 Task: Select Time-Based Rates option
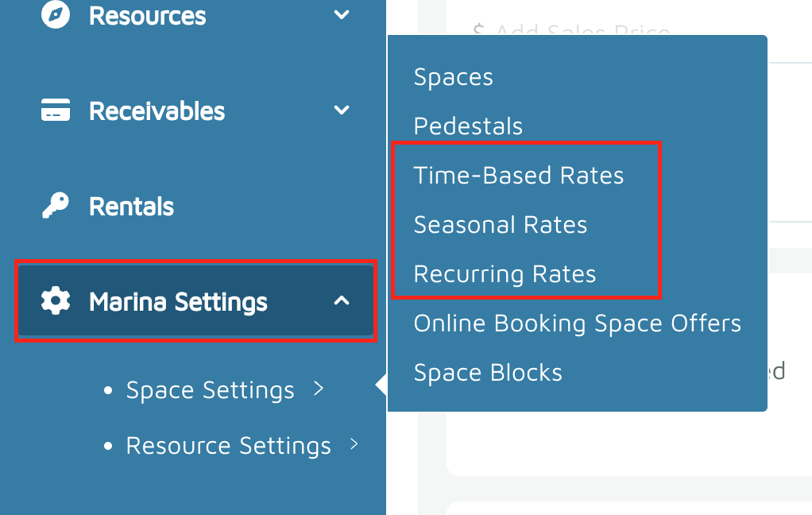[x=518, y=175]
